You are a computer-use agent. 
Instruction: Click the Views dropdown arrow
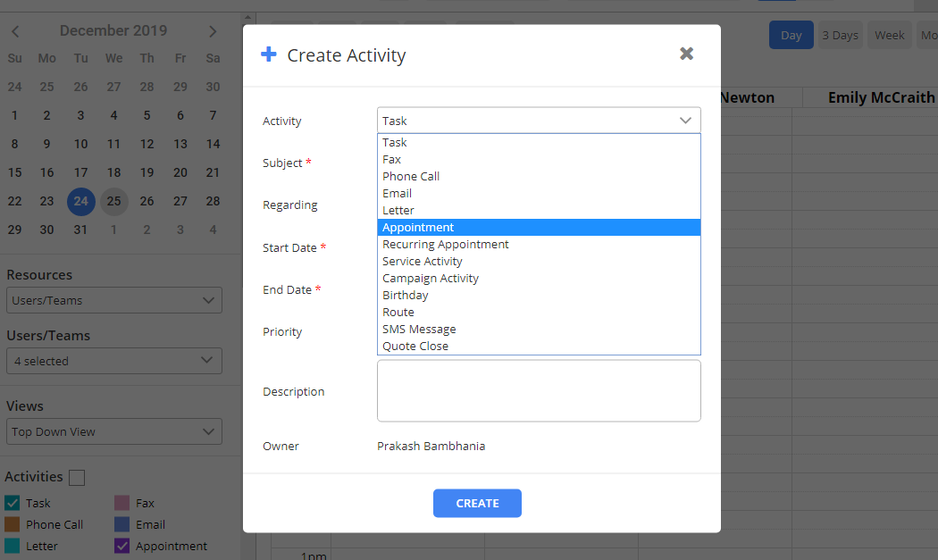(211, 431)
